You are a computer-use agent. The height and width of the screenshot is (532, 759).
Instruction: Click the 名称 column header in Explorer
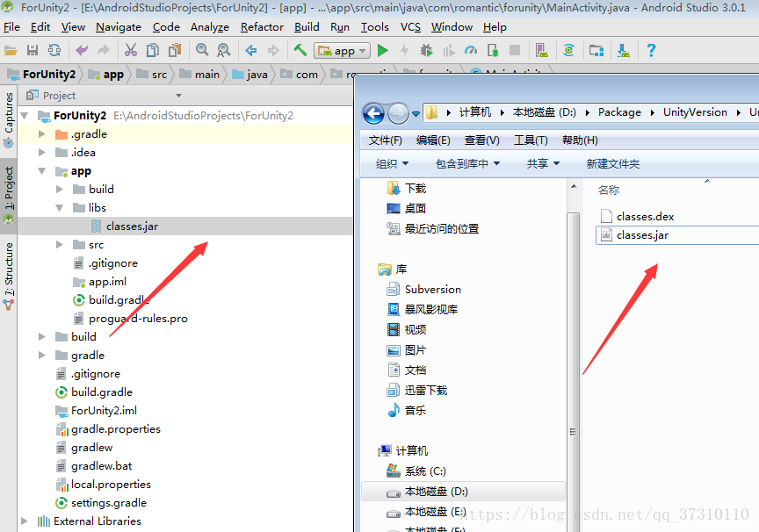pyautogui.click(x=609, y=191)
